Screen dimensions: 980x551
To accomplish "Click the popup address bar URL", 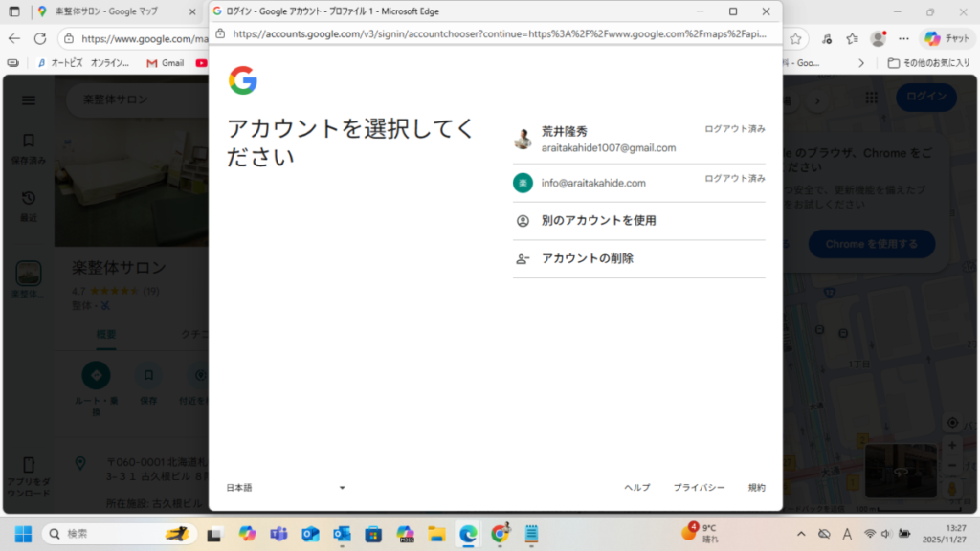I will pos(498,33).
